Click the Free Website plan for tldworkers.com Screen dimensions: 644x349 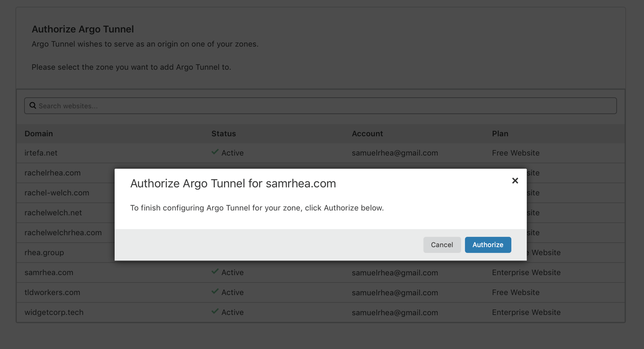pos(516,292)
